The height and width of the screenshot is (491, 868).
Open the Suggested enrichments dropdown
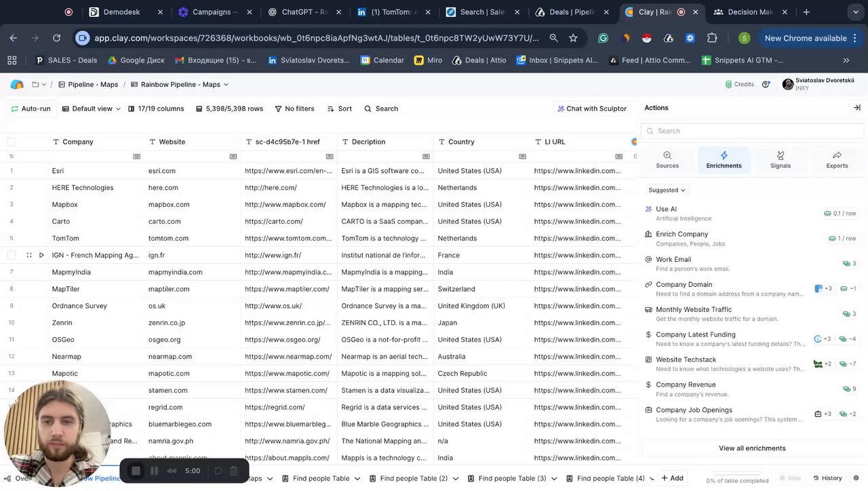pyautogui.click(x=667, y=190)
